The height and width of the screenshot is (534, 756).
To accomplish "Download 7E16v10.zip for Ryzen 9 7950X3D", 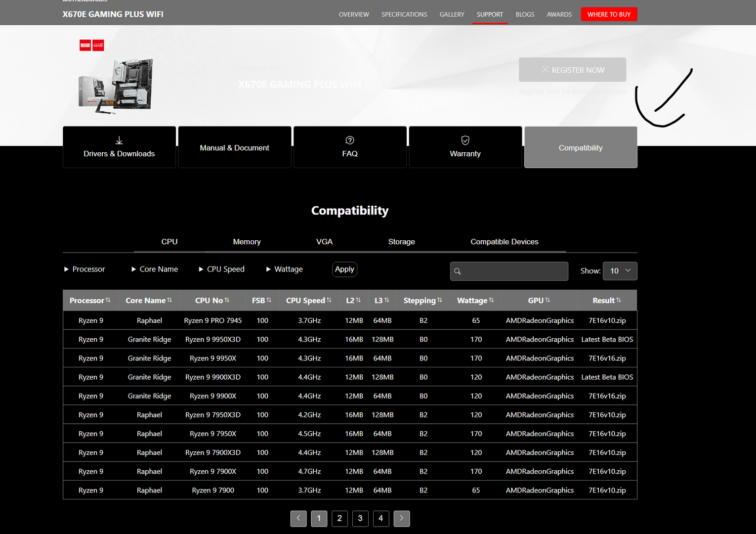I will coord(607,415).
